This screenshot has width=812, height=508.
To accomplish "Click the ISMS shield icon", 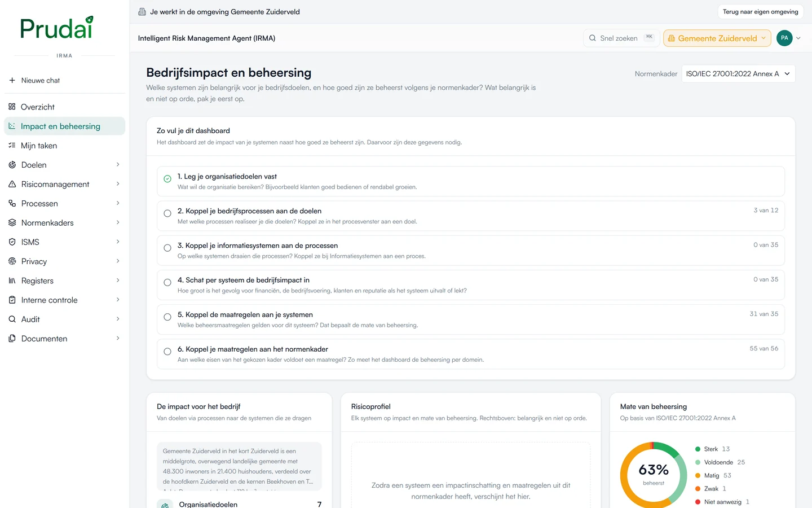I will [x=12, y=242].
